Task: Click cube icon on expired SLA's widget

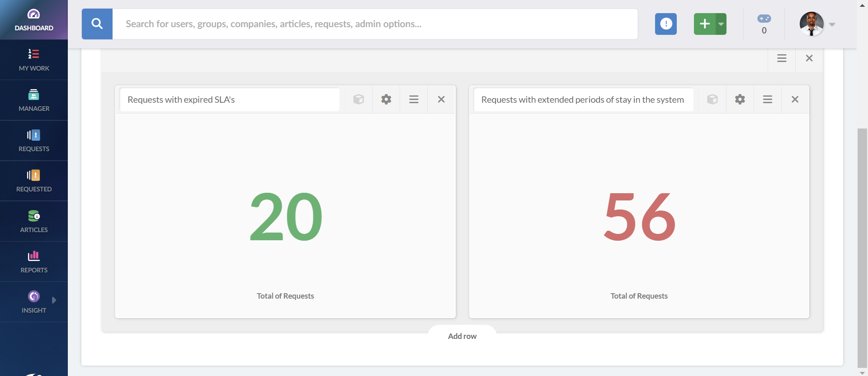Action: 359,100
